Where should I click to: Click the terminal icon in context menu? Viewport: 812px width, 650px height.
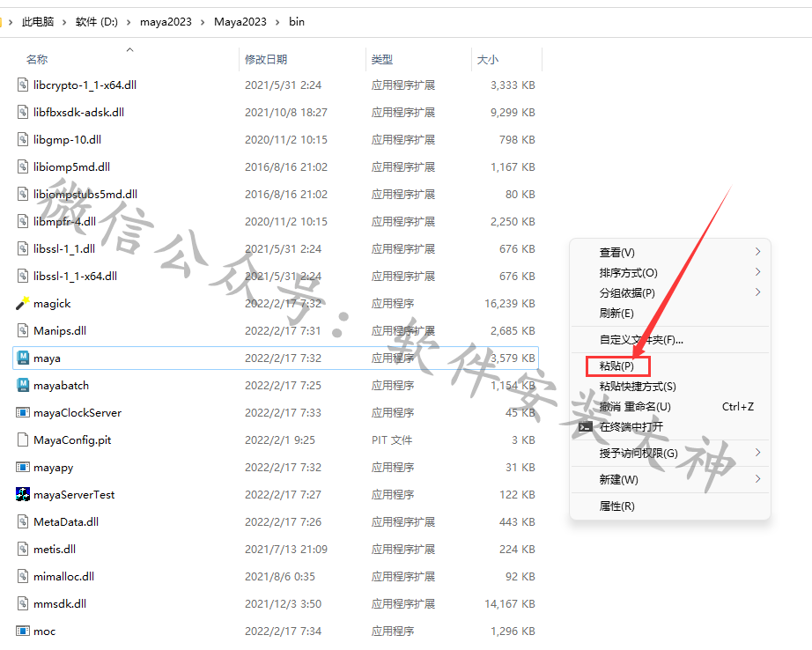click(585, 427)
